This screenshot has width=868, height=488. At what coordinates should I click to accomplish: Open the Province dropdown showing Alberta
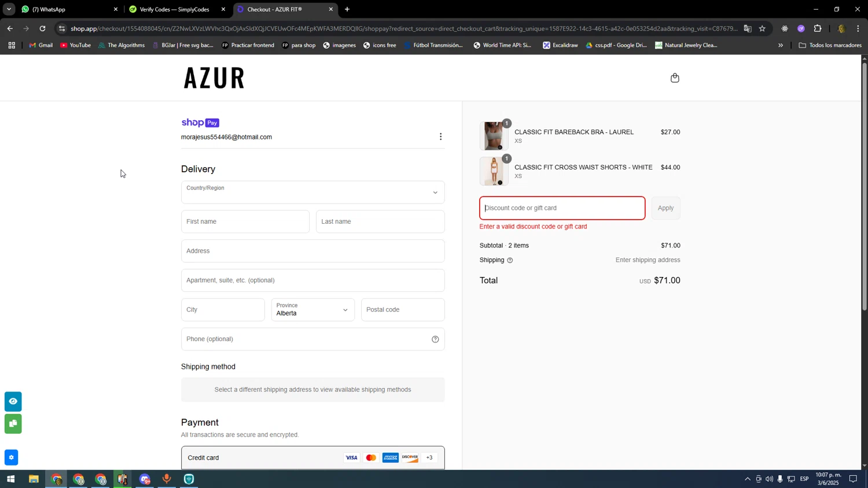[313, 310]
